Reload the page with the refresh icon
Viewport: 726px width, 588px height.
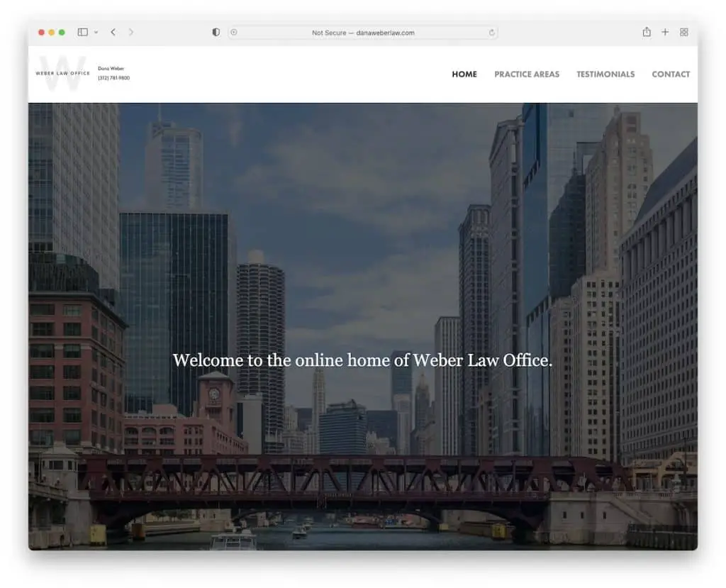pyautogui.click(x=492, y=33)
